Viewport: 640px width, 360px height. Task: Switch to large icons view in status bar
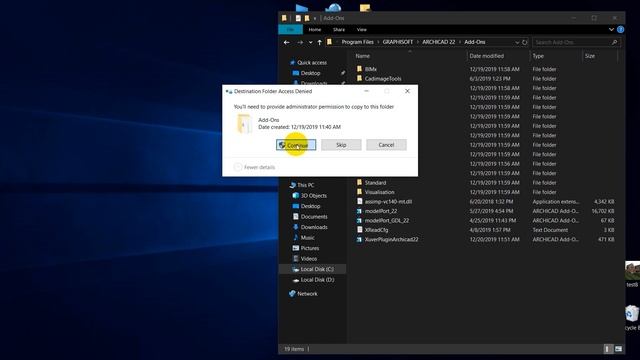(618, 349)
